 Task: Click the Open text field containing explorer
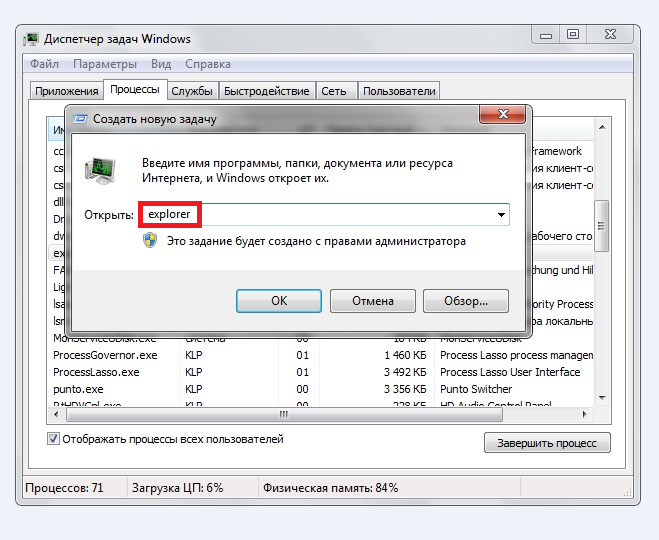[x=324, y=215]
